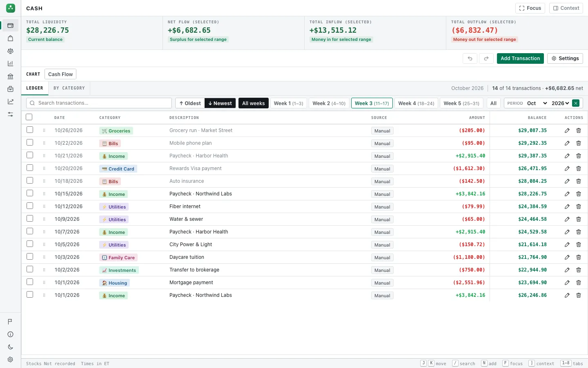Sort transactions by Oldest first
Image resolution: width=588 pixels, height=368 pixels.
[190, 103]
